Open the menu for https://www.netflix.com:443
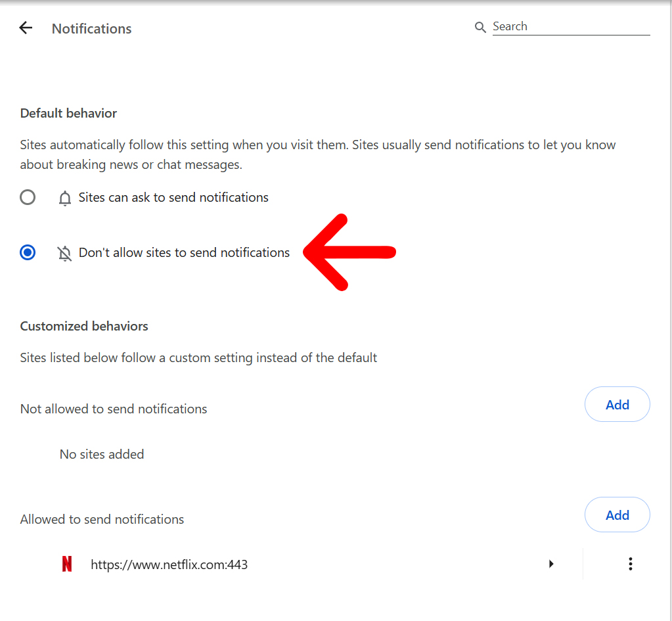The image size is (672, 621). (630, 564)
